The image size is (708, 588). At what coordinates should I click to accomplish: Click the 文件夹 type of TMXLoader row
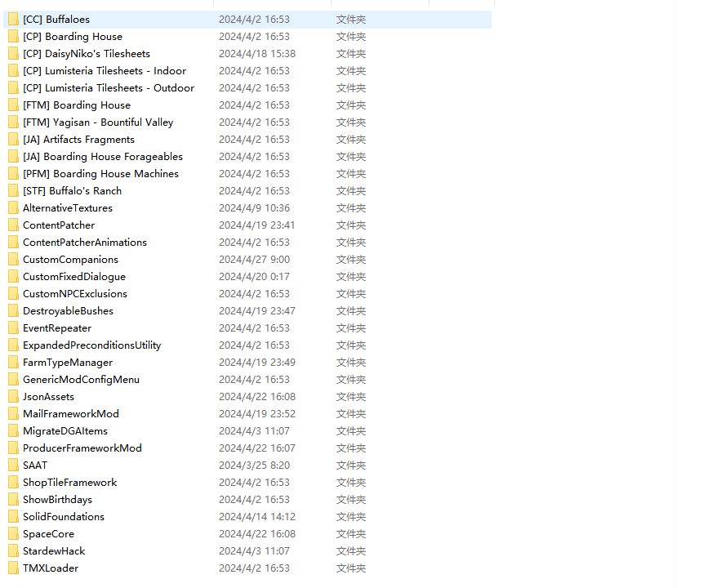coord(351,568)
